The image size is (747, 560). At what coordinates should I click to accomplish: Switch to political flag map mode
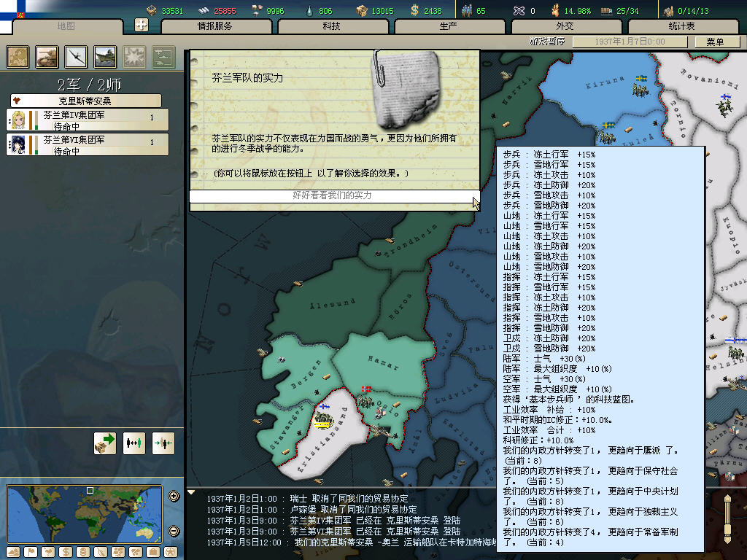click(30, 552)
